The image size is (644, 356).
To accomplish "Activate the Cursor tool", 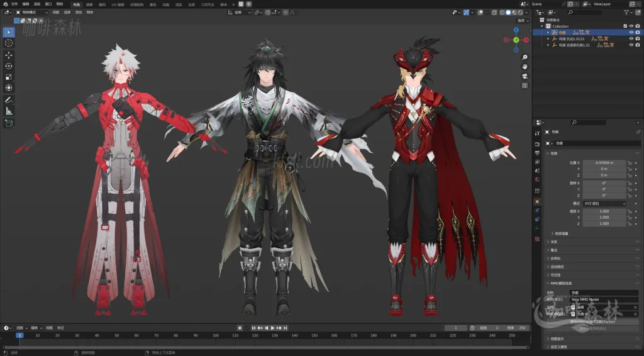I will [9, 43].
